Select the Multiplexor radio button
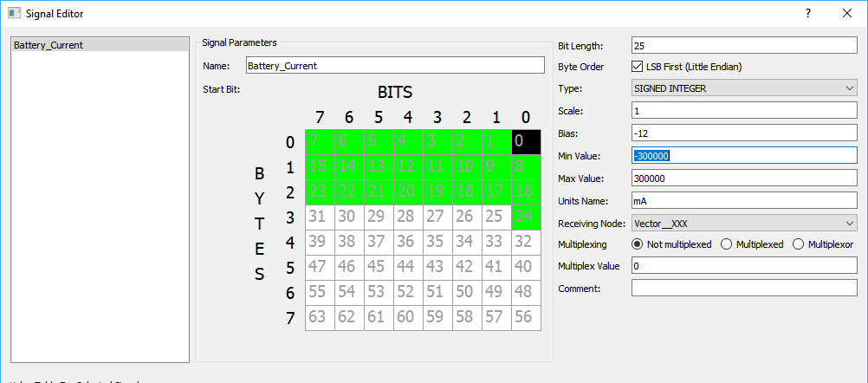 [x=799, y=244]
